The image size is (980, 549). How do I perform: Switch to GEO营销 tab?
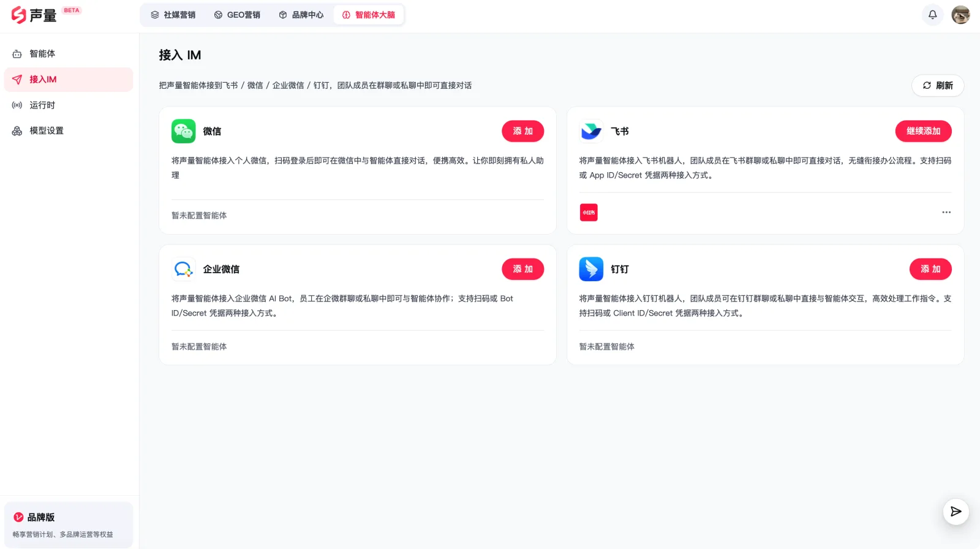coord(237,15)
